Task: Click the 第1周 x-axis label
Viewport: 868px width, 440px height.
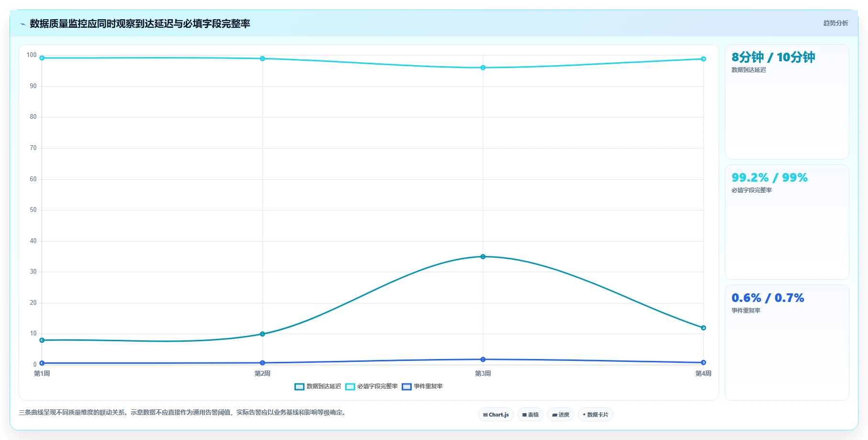Action: click(42, 373)
